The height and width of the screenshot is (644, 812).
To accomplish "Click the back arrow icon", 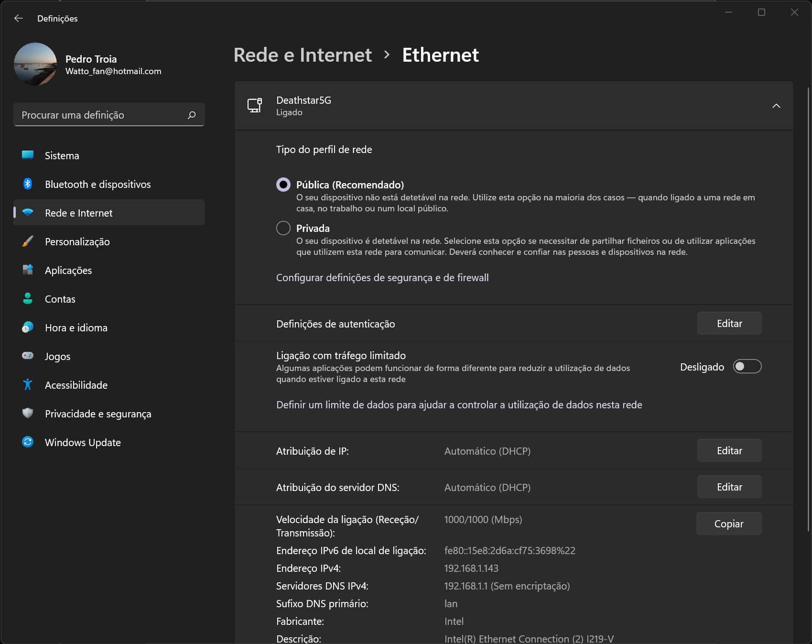I will (19, 18).
